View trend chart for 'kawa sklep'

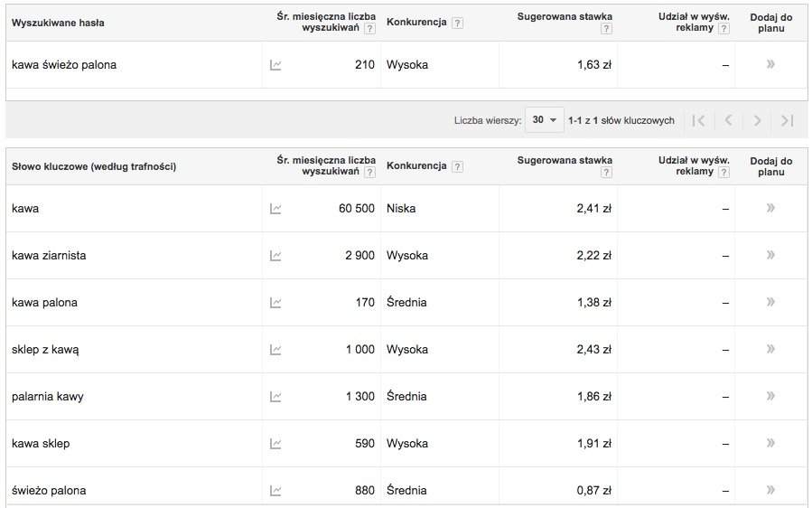coord(275,444)
